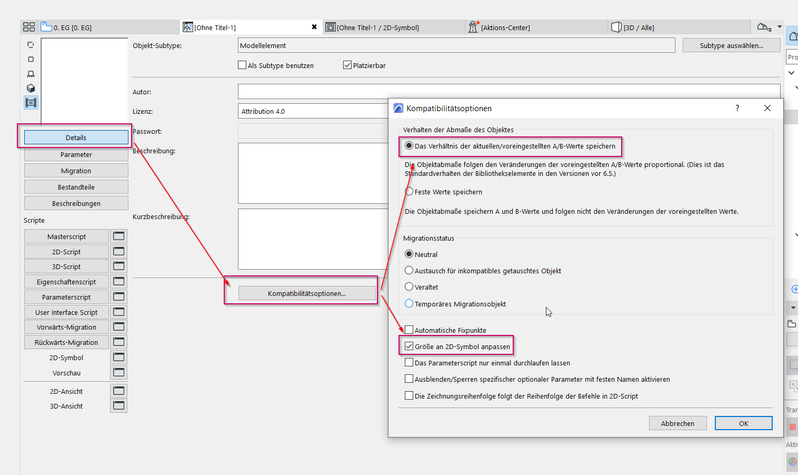
Task: Open the Lizenz Attribution 4.0 dropdown
Action: [x=313, y=111]
